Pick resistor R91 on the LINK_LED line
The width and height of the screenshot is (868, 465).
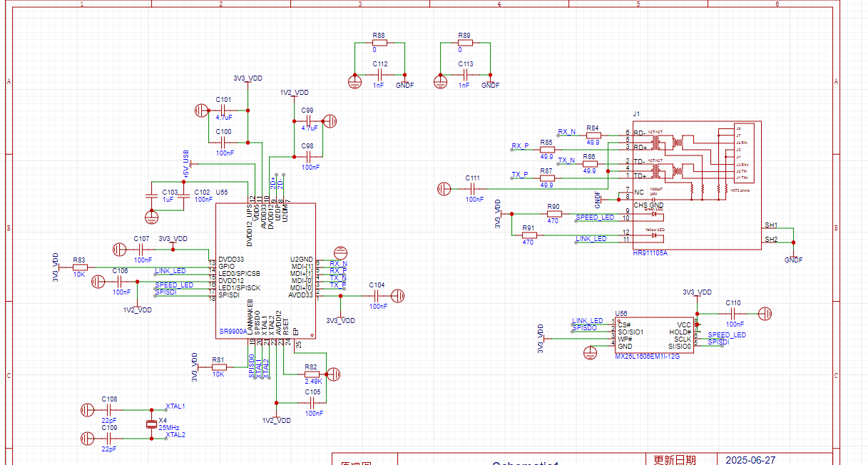[529, 235]
